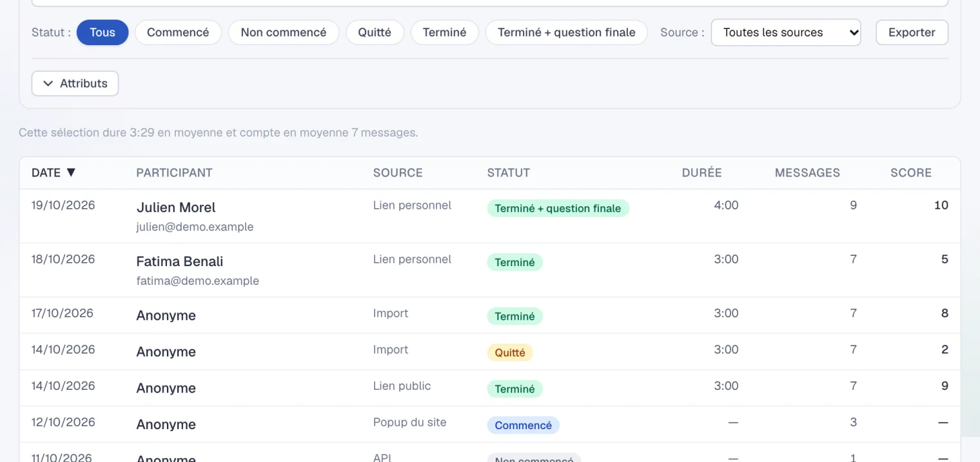Click the Import source in the Quitté row

coord(391,350)
